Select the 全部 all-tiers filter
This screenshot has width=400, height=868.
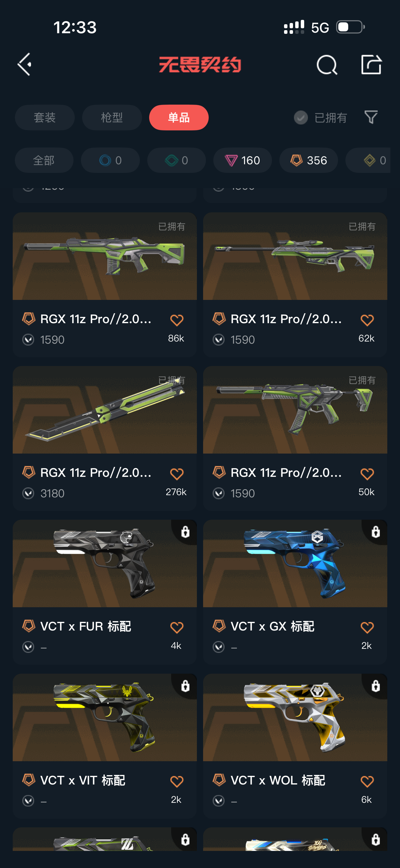[44, 160]
